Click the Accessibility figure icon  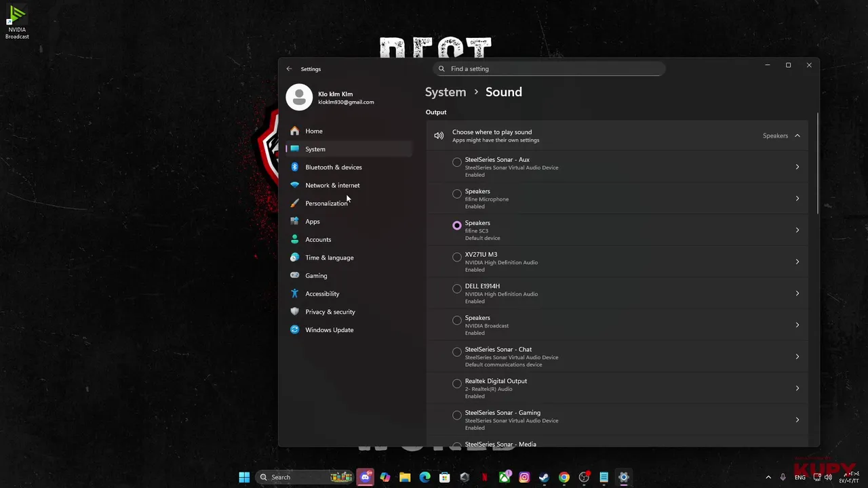[x=294, y=293]
